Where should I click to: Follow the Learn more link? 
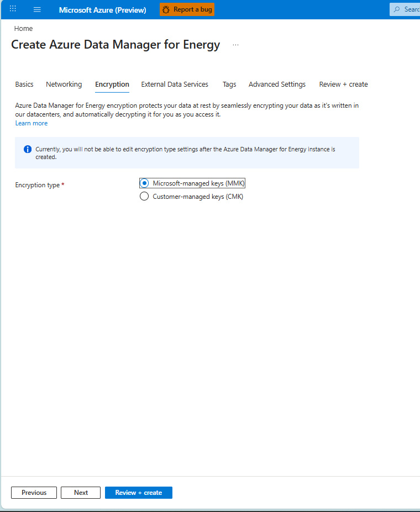[32, 123]
